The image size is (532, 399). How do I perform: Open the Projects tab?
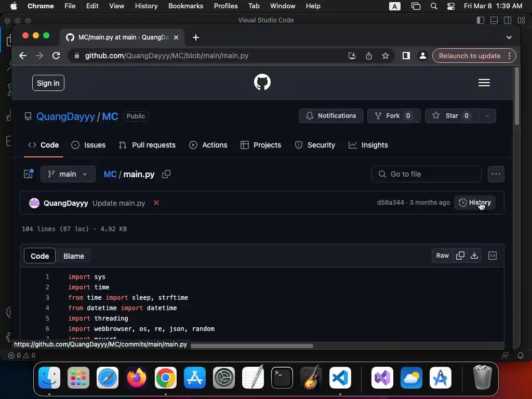[x=261, y=145]
